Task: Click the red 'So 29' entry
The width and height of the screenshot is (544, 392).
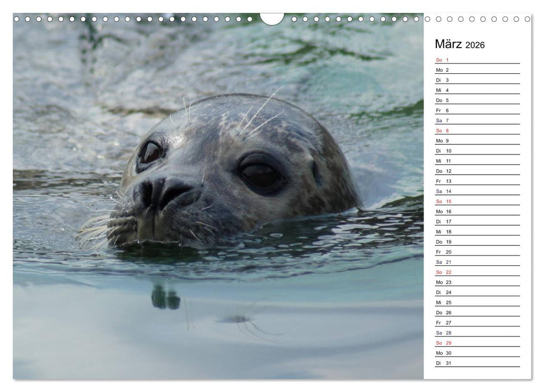Action: coord(443,342)
